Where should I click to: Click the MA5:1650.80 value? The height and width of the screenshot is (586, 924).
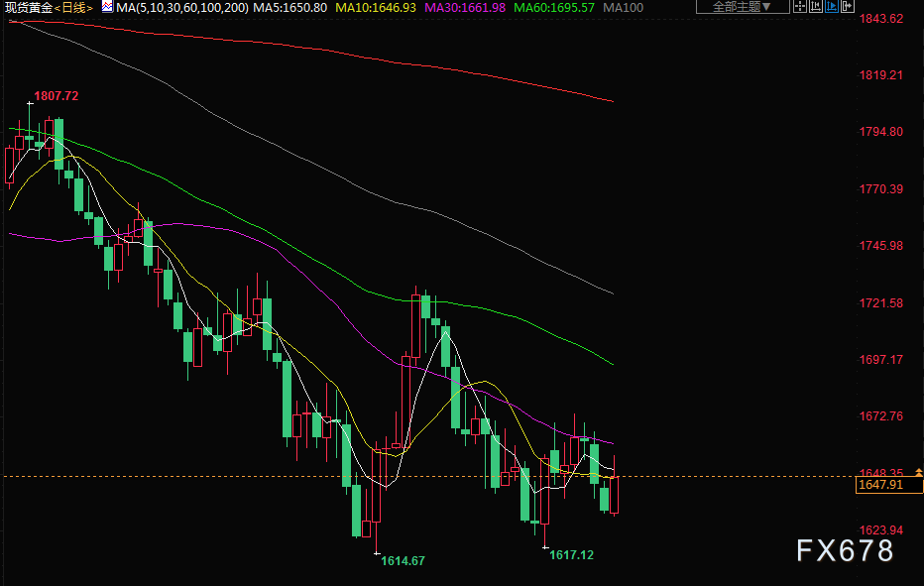[289, 8]
